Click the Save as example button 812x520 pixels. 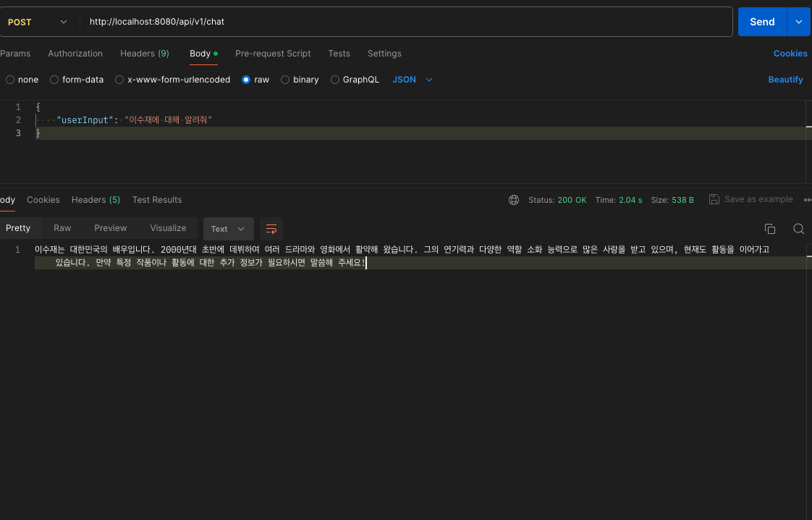point(750,199)
